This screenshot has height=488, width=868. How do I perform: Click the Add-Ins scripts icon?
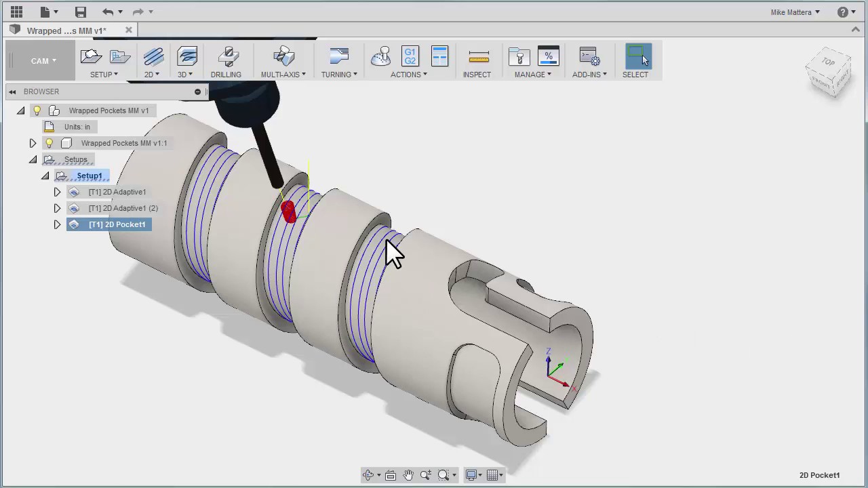pyautogui.click(x=589, y=57)
